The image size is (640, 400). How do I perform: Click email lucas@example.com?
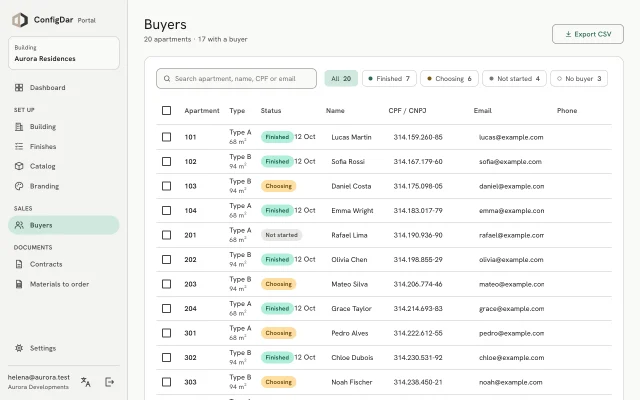511,137
